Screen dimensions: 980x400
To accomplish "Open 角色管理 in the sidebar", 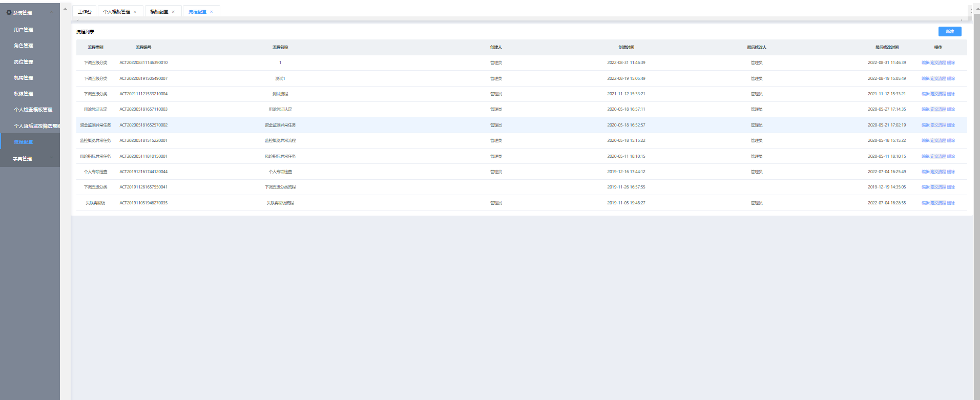I will tap(24, 46).
